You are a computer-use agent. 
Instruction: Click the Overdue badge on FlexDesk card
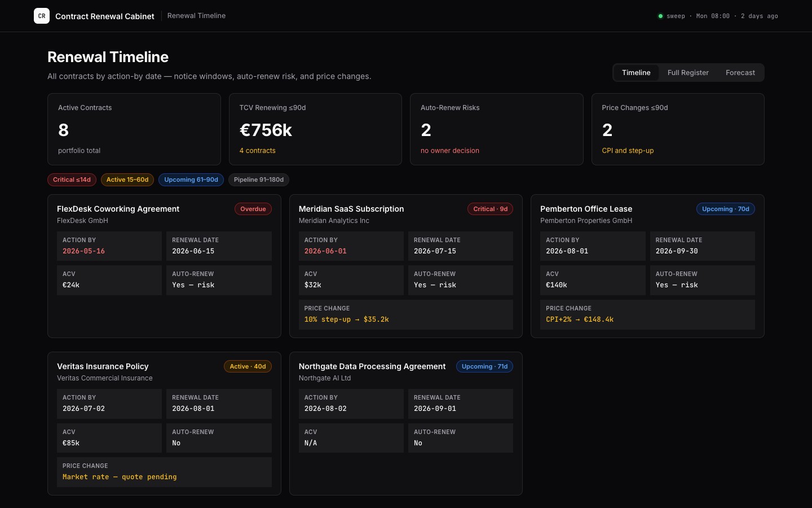pyautogui.click(x=253, y=209)
